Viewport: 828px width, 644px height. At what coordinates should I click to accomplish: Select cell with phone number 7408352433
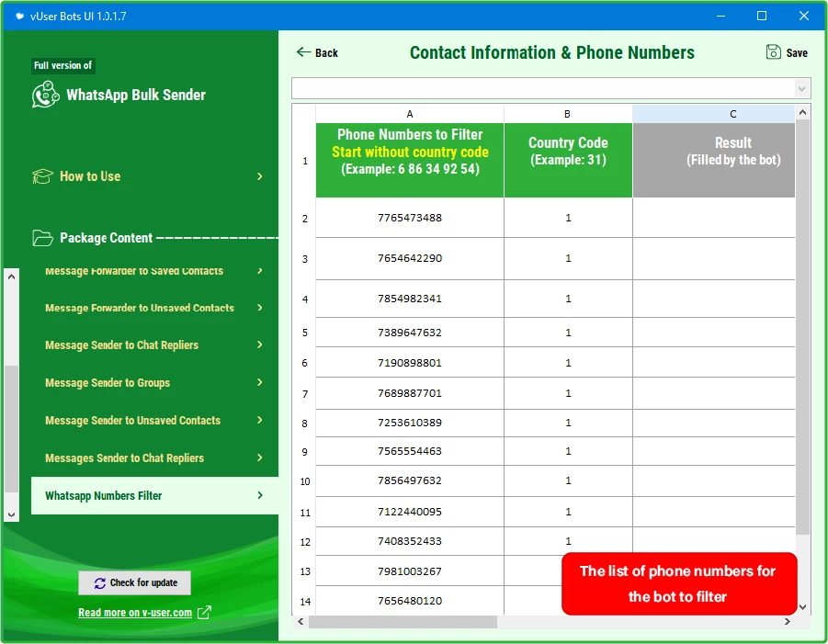[x=410, y=541]
